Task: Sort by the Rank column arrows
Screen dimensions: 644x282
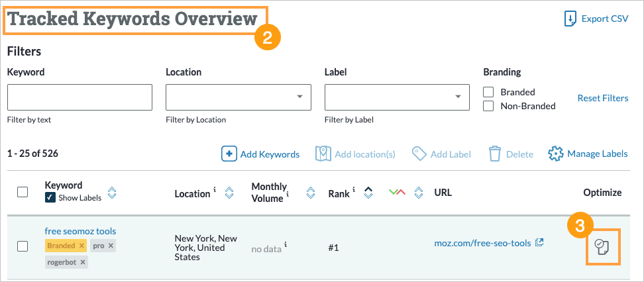Action: (x=369, y=193)
